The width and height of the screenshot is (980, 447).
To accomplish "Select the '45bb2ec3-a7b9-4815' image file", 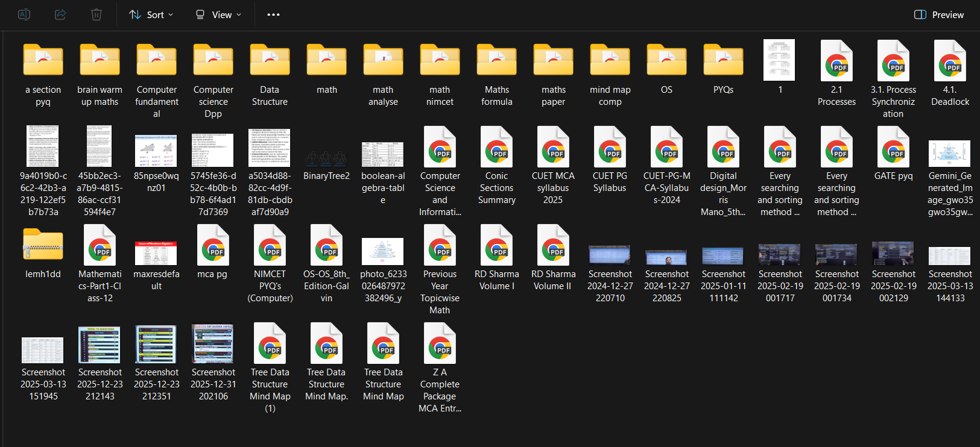I will pos(100,146).
